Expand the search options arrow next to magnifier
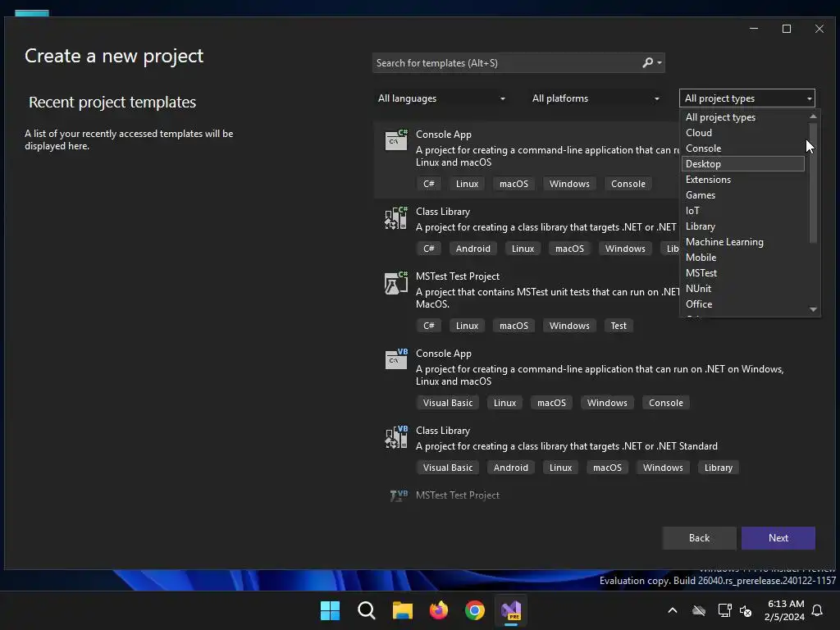The image size is (840, 630). click(660, 62)
